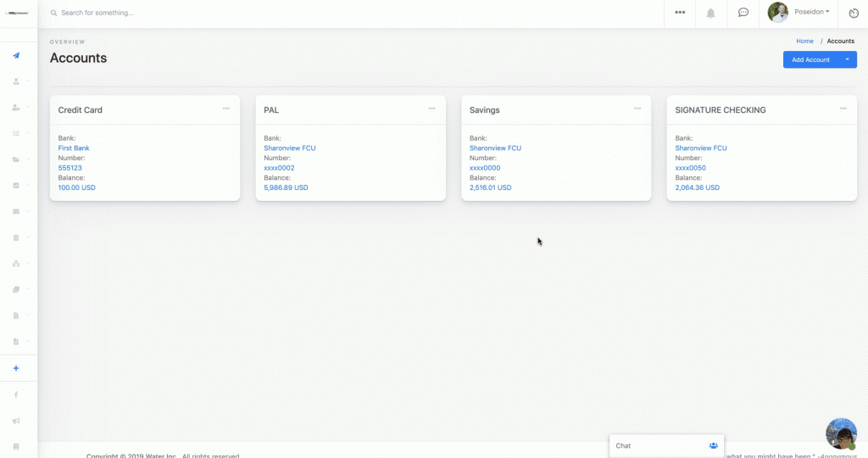Open account number 555123 link

click(x=70, y=168)
